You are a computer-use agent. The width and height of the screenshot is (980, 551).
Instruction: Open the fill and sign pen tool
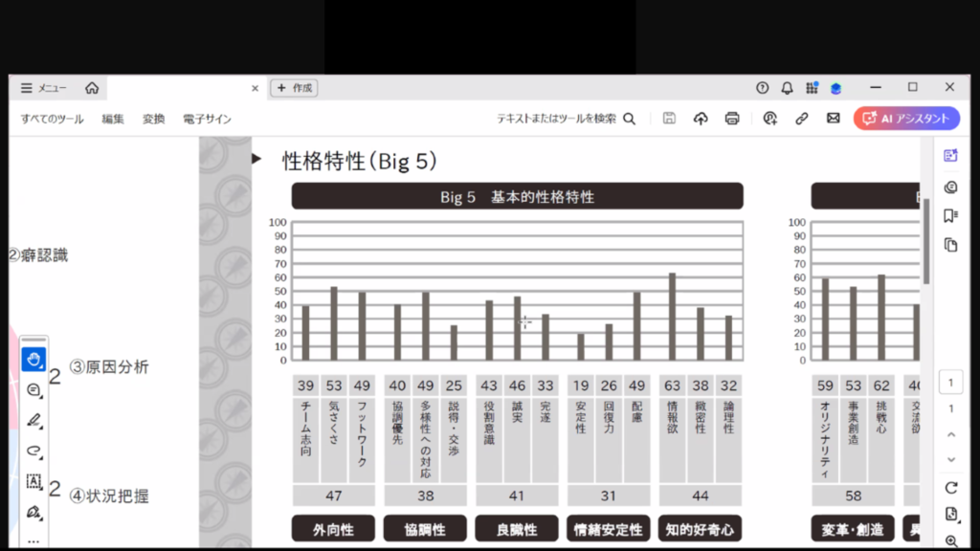pos(33,512)
